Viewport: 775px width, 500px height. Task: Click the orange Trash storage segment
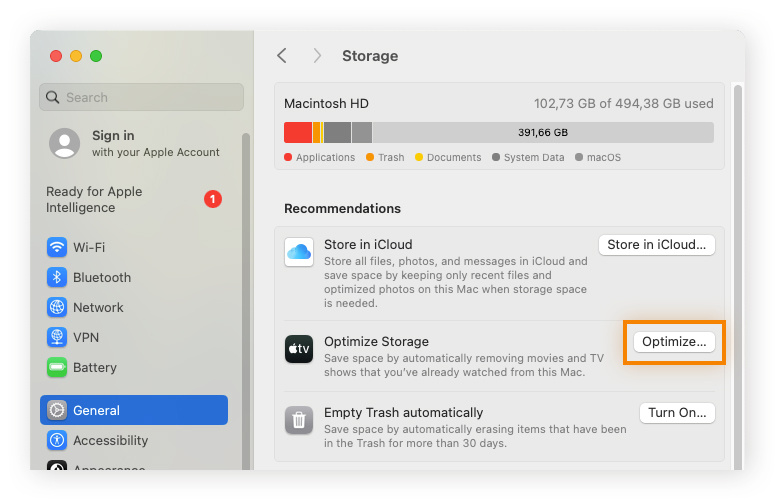tap(316, 132)
